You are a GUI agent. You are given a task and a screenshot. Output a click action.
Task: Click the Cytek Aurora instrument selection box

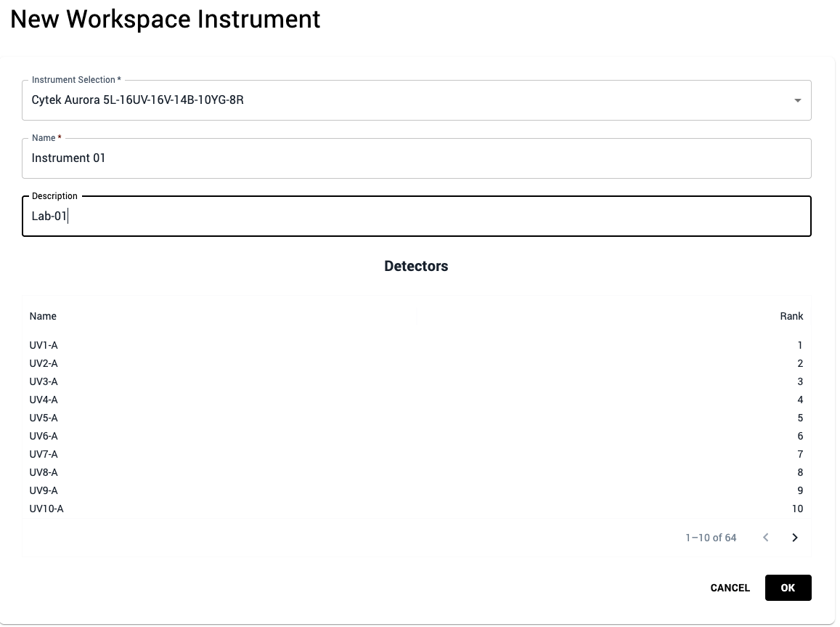[x=407, y=100]
